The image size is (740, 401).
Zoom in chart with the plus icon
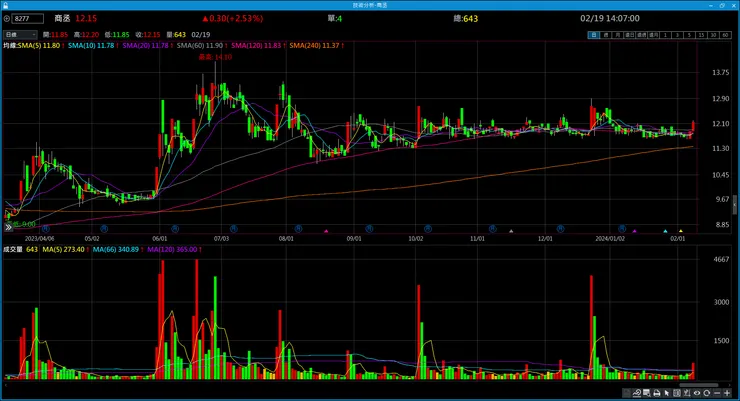click(x=727, y=393)
